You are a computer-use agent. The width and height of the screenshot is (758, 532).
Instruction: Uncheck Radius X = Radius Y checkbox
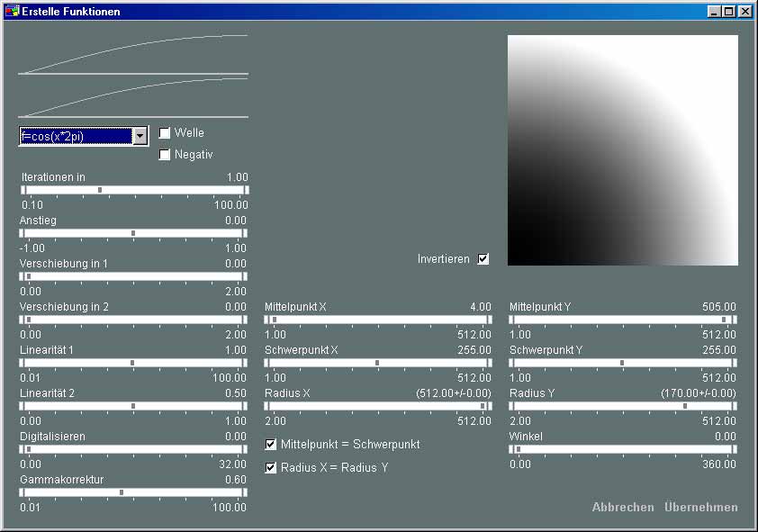tap(271, 467)
